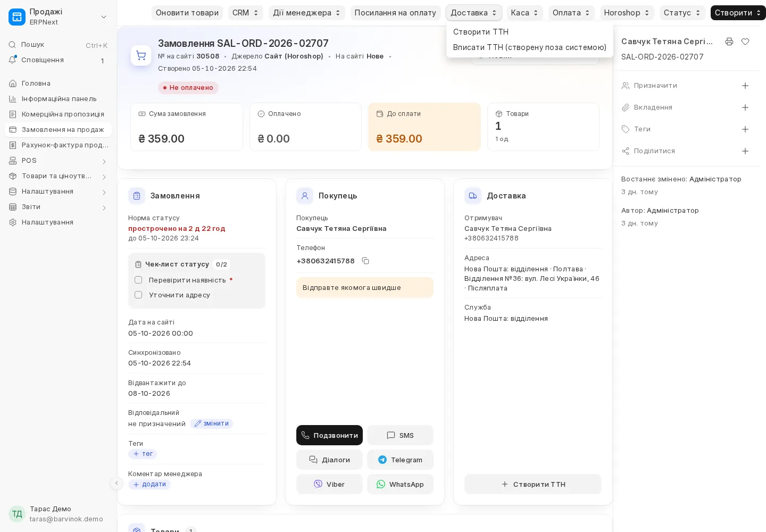This screenshot has height=532, width=766.
Task: Go to Комерційна пропозиція in sidebar
Action: (58, 114)
